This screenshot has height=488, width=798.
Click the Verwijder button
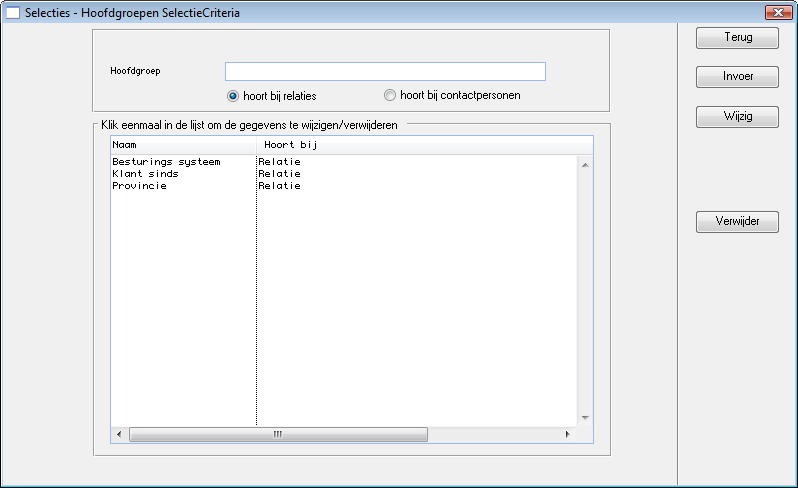pos(737,222)
